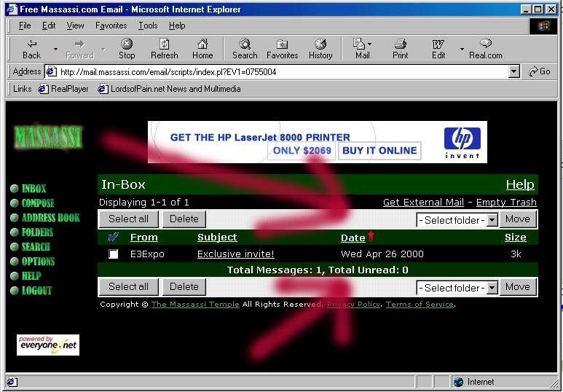
Task: Open the Favorites toolbar button
Action: point(282,50)
